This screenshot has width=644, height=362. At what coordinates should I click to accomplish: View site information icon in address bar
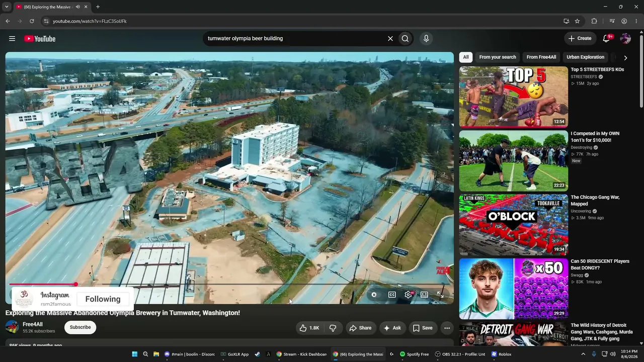(x=46, y=21)
